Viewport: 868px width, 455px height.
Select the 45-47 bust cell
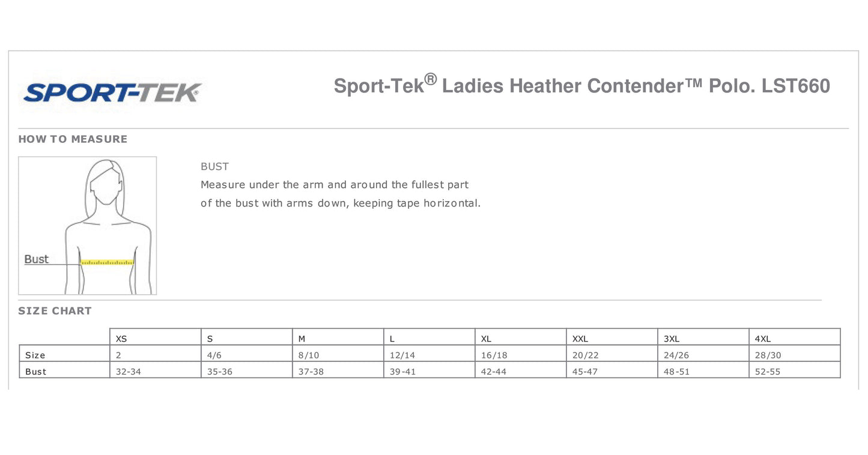tap(585, 372)
